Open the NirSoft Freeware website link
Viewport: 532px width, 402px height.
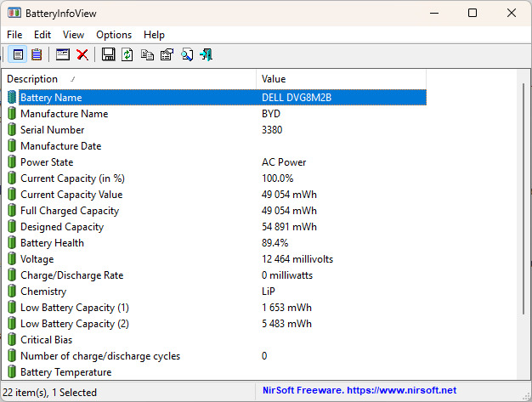coord(359,390)
